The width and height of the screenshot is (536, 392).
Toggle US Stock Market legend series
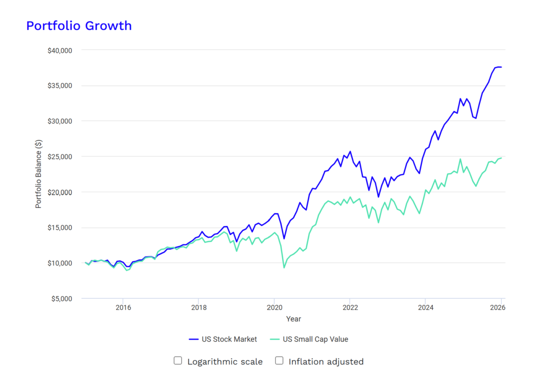tap(223, 339)
